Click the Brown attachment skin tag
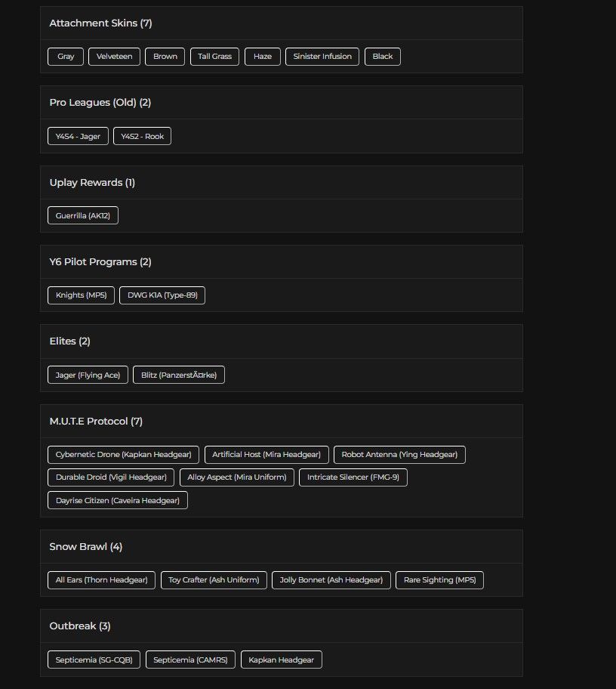Viewport: 616px width, 689px height. coord(165,57)
